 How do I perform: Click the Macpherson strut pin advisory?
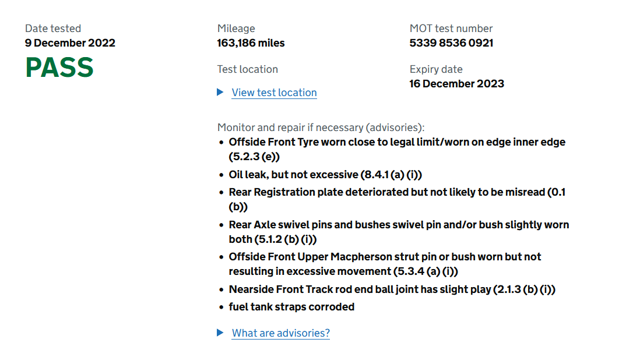385,264
